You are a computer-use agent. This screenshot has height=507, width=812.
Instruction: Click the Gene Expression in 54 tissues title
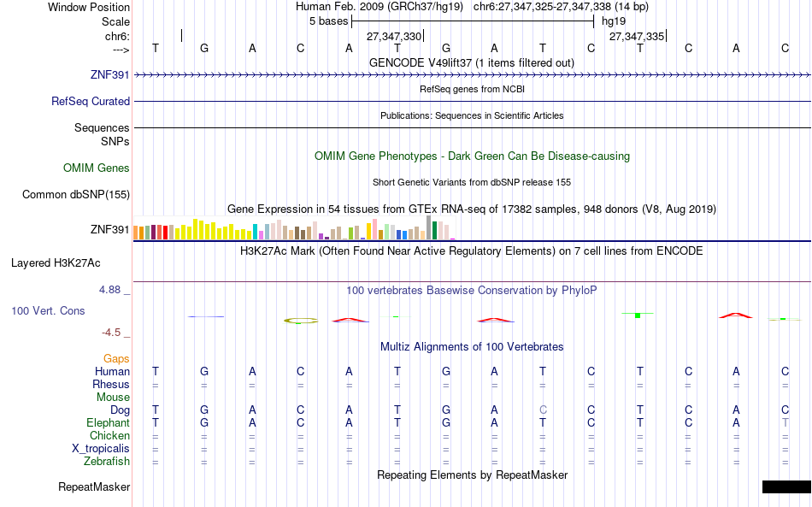click(x=472, y=209)
